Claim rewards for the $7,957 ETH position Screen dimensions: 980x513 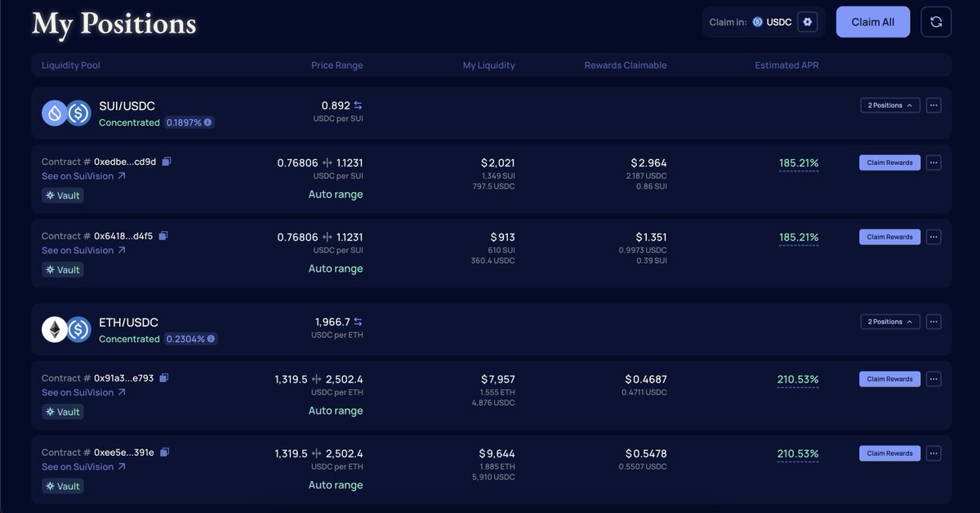click(x=889, y=379)
